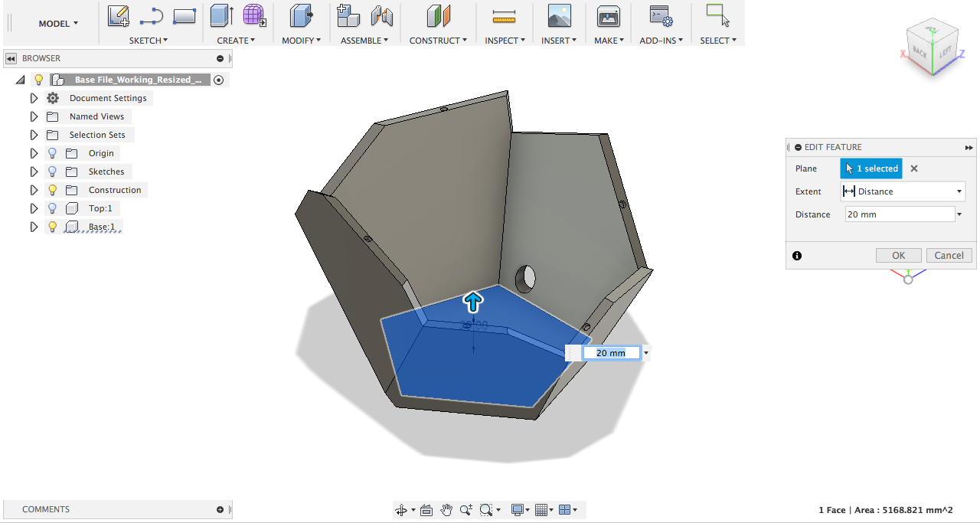
Task: Open the INSPECT menu
Action: coord(505,41)
